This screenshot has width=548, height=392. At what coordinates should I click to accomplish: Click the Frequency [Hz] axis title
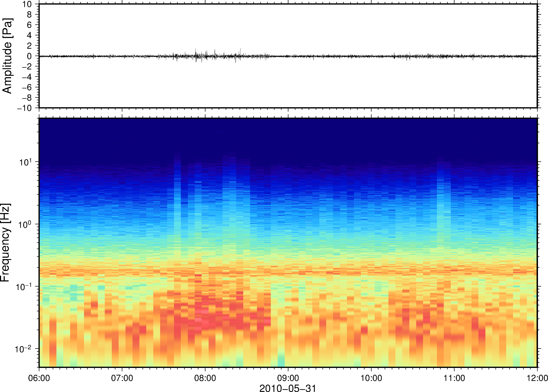coord(5,243)
